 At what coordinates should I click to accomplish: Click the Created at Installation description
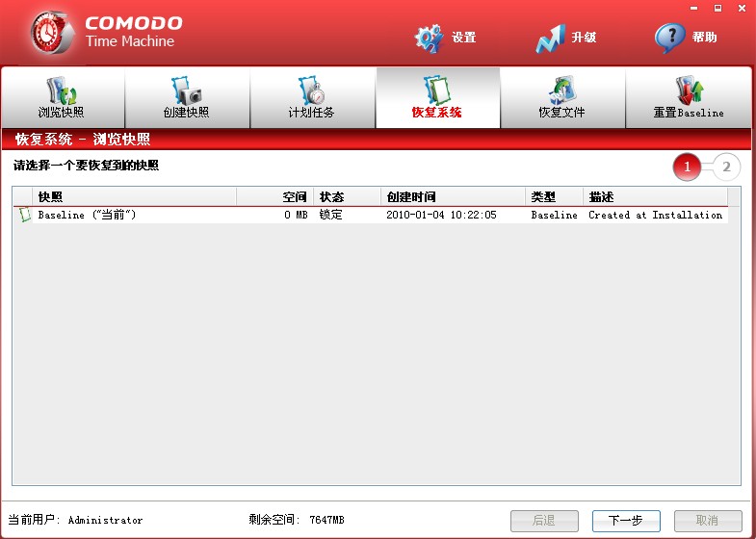[655, 215]
